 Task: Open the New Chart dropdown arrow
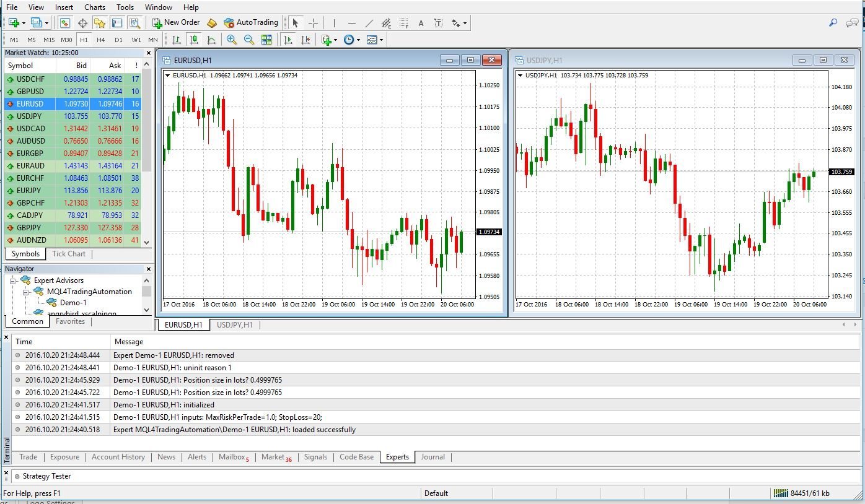tap(24, 23)
